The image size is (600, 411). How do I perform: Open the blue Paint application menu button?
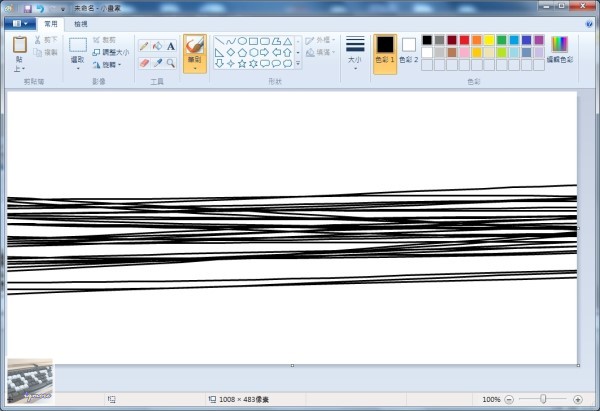[x=20, y=24]
